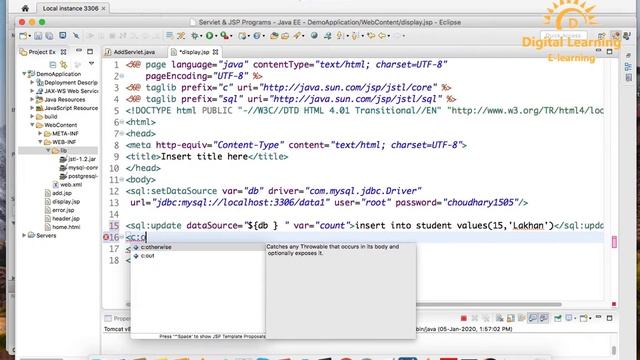640x360 pixels.
Task: Click the Last Edit Location arrow icon
Action: click(371, 36)
